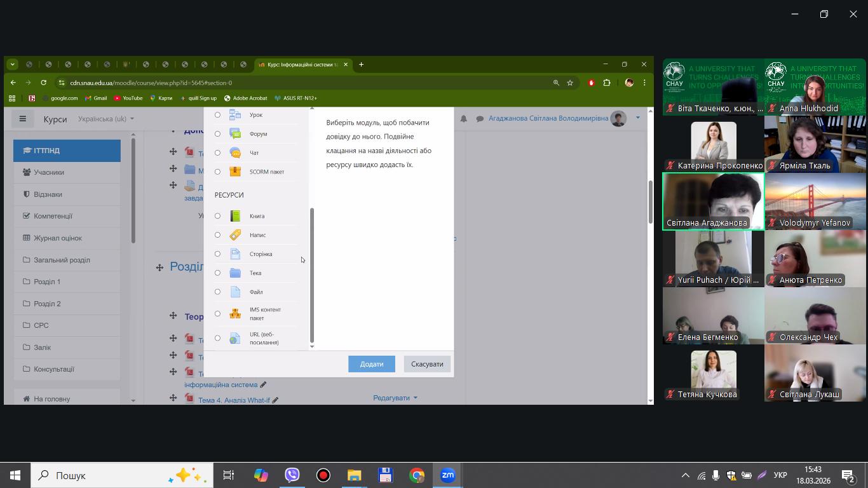Open the messages chat bubble icon

[x=480, y=119]
